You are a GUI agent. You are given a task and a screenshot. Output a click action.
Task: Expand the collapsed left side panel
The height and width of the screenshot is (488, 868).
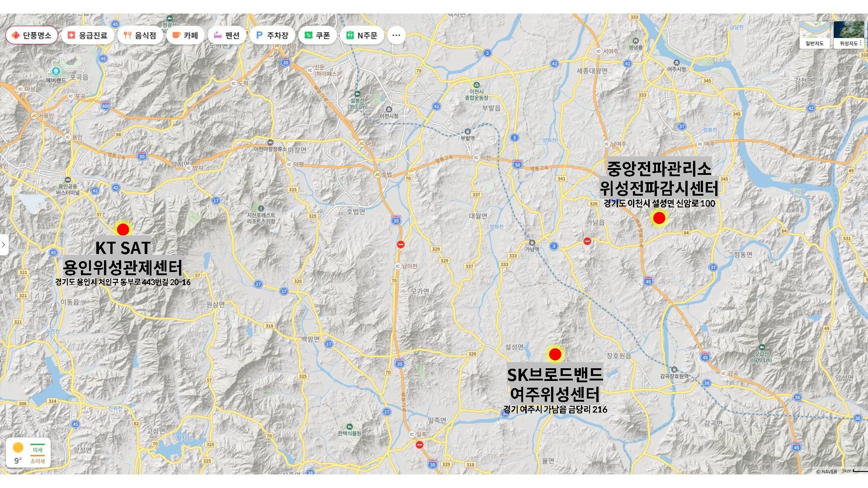[4, 244]
